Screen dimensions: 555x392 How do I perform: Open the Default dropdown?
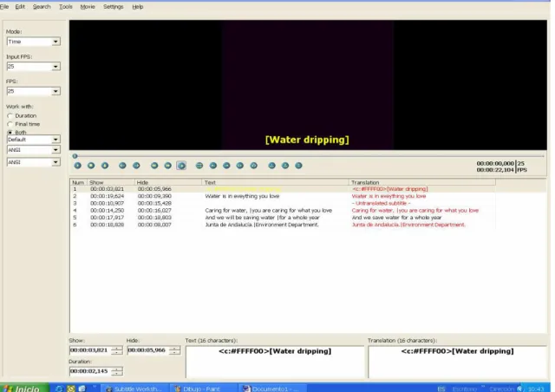tap(34, 140)
